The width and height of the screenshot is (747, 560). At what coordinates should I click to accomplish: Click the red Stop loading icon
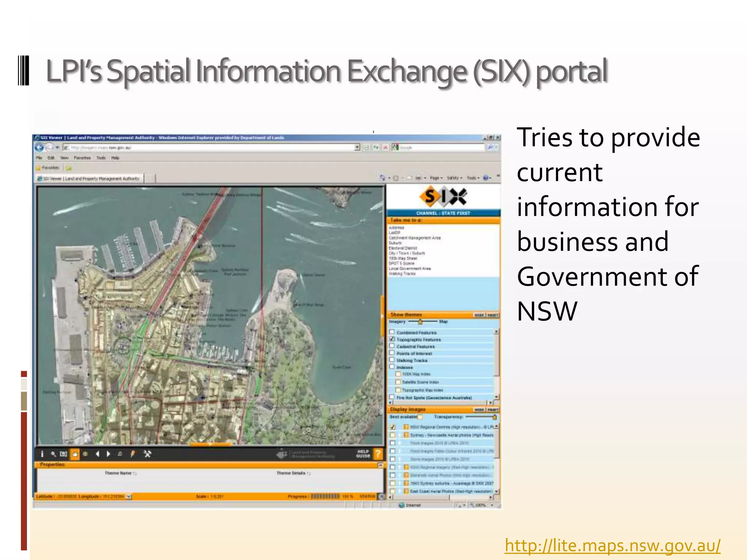385,147
